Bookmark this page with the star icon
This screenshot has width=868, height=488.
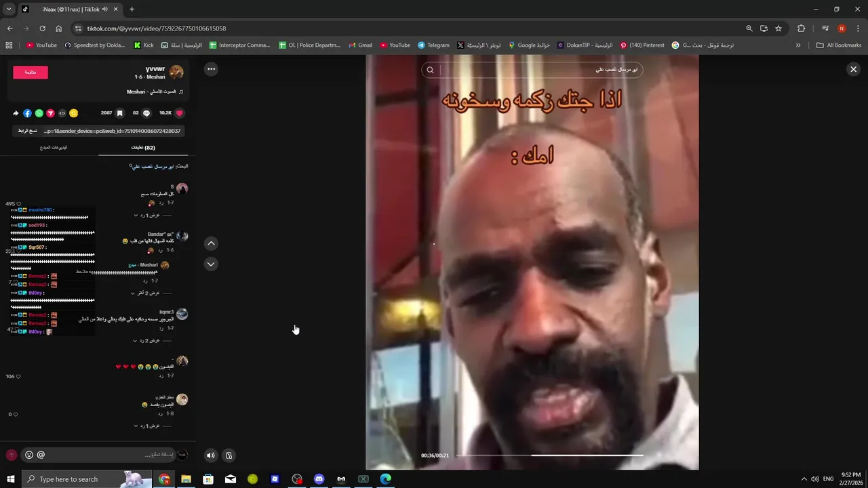[x=778, y=28]
